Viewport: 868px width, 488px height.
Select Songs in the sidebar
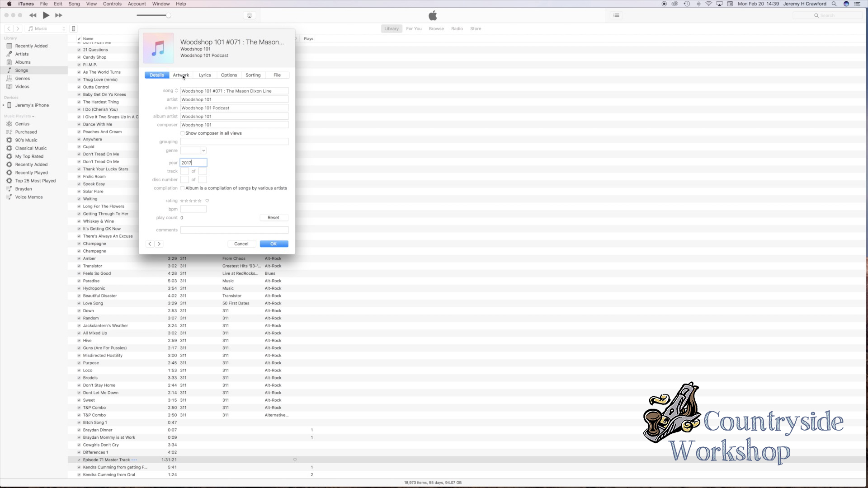21,70
